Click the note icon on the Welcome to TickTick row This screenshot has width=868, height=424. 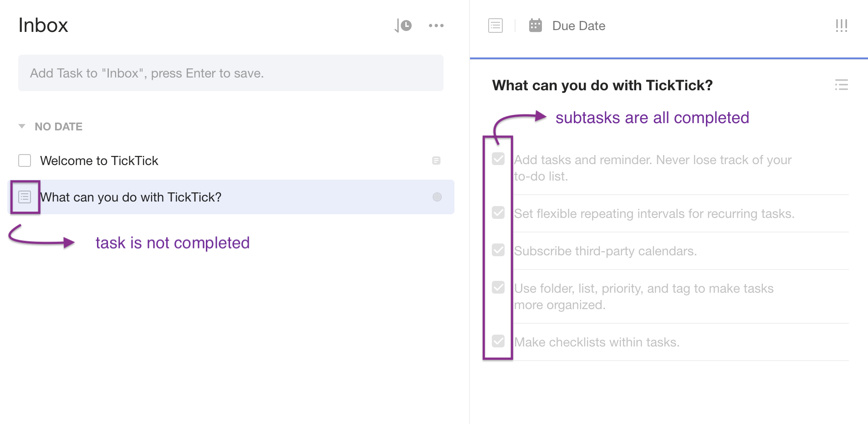pyautogui.click(x=436, y=160)
